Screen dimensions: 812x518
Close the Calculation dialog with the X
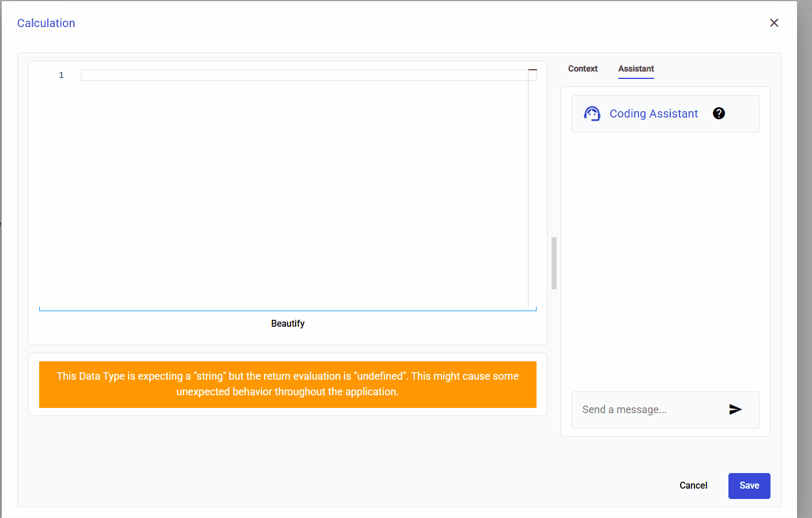(x=774, y=23)
